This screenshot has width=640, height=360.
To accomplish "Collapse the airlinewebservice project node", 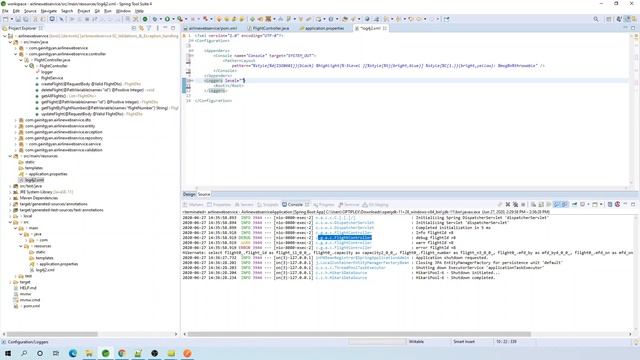I will [4, 36].
